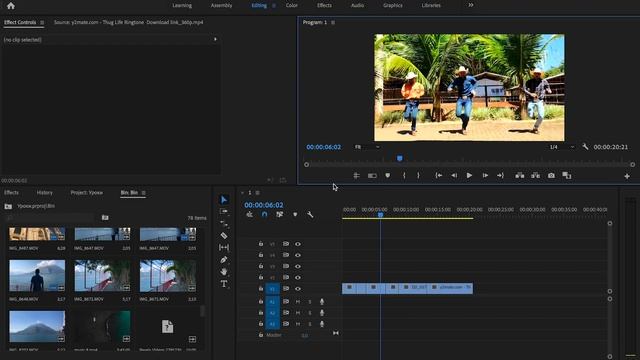The image size is (640, 360).
Task: Show more workspaces with double chevron
Action: (x=471, y=5)
